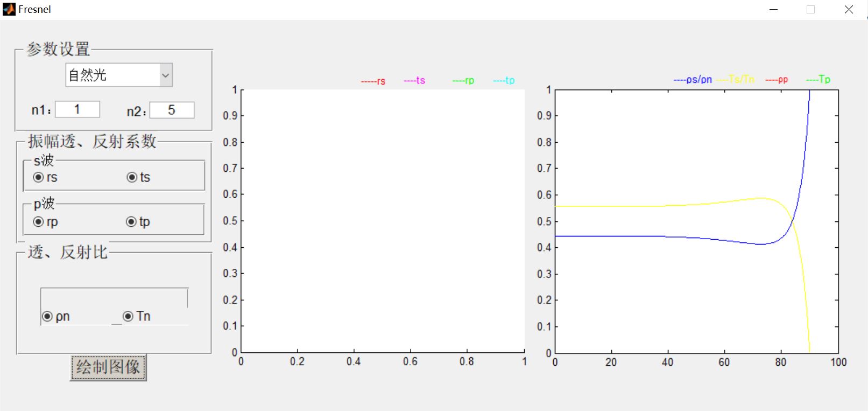Viewport: 868px width, 411px height.
Task: Click the green rp legend label
Action: (463, 80)
